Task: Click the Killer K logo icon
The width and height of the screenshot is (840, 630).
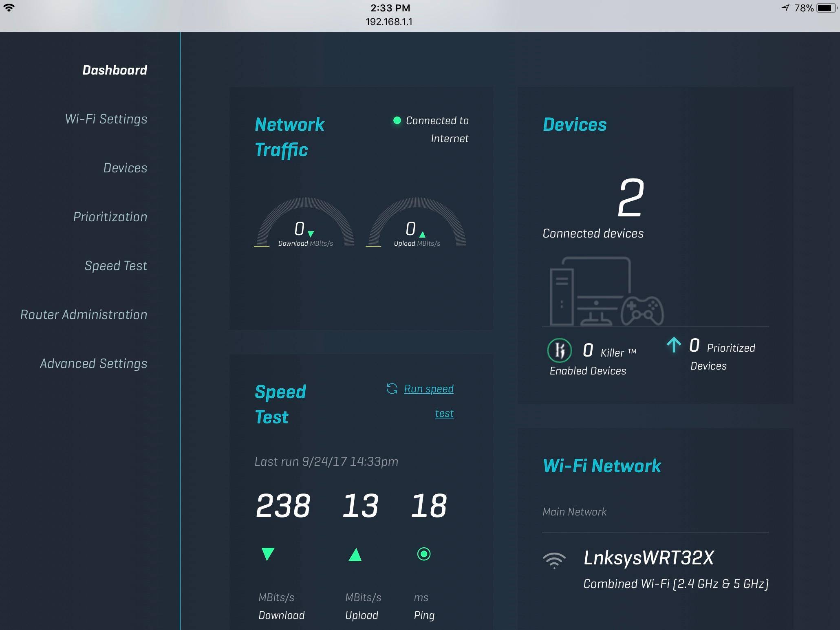Action: click(559, 350)
